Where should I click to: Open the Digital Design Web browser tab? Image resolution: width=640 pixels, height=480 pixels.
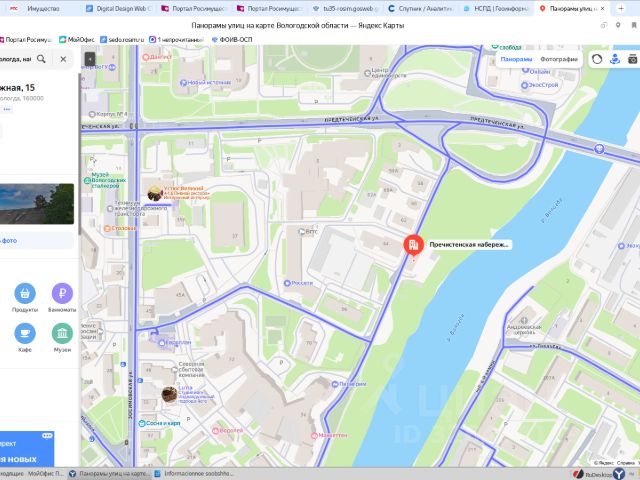coord(119,8)
